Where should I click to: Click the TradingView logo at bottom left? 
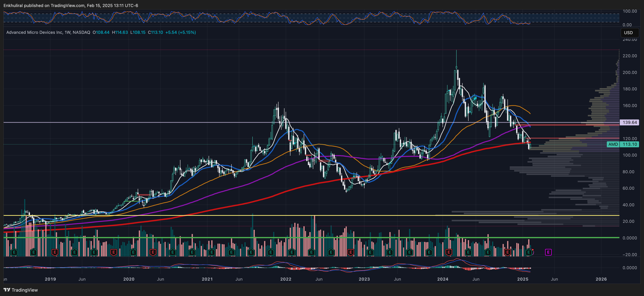21,290
